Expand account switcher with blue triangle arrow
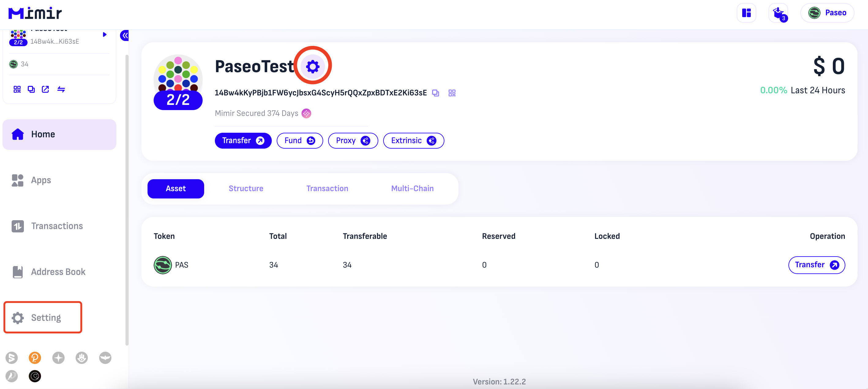The height and width of the screenshot is (389, 868). (x=104, y=34)
